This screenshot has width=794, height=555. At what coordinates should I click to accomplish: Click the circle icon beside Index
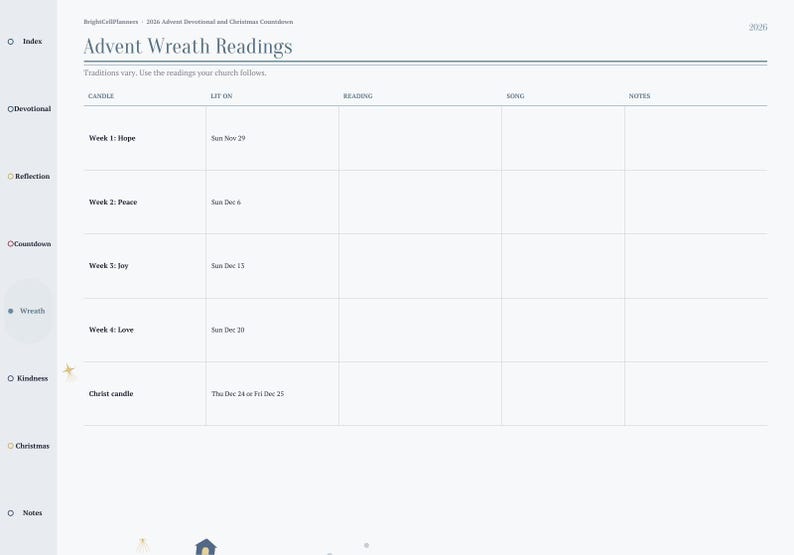(x=11, y=42)
